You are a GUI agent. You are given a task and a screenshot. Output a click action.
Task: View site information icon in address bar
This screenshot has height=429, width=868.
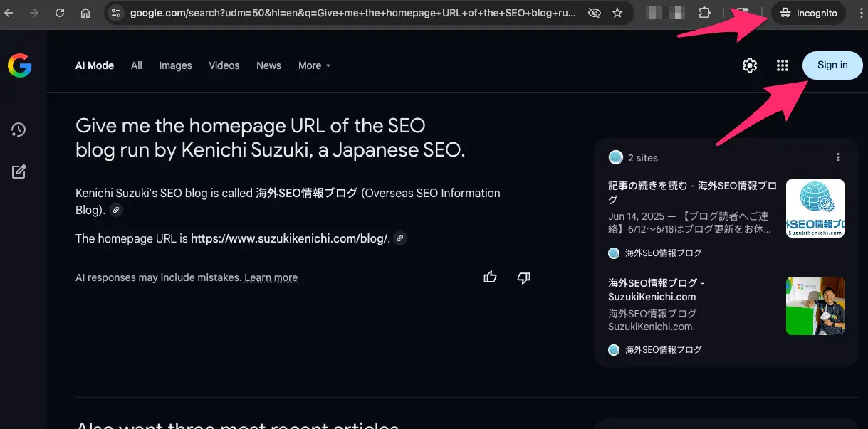click(x=117, y=13)
